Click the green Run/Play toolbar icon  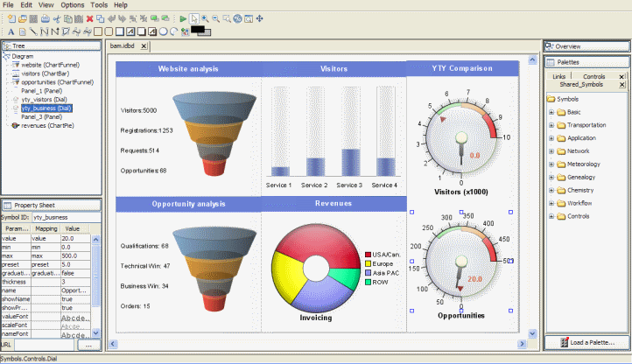coord(182,18)
